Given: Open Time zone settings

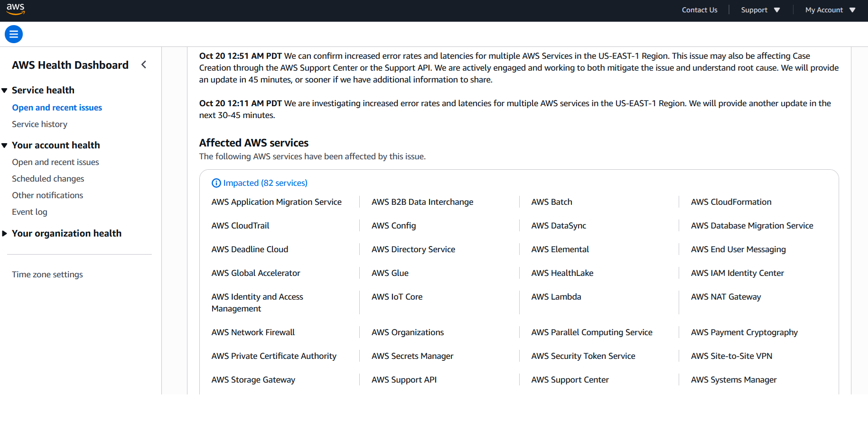Looking at the screenshot, I should (47, 274).
